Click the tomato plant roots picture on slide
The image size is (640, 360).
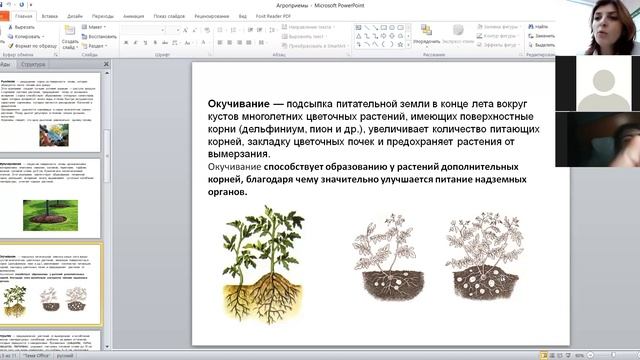click(264, 265)
